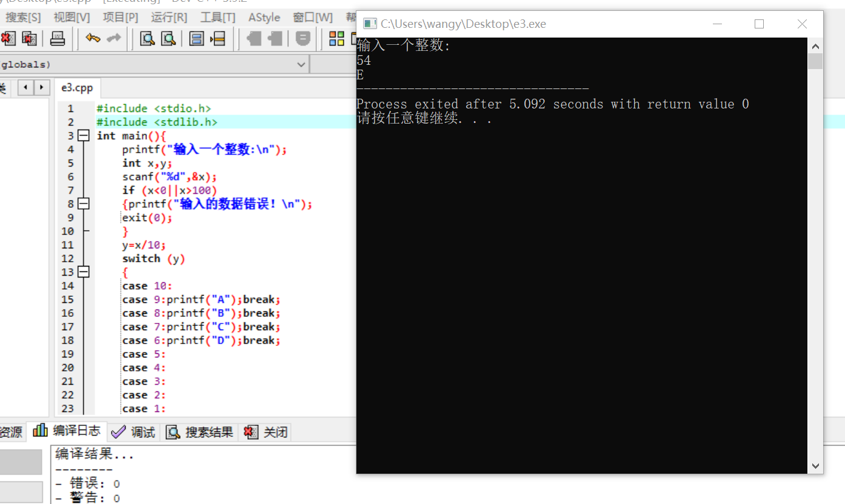The height and width of the screenshot is (504, 845).
Task: Click the case 7 printf("C") line
Action: click(x=201, y=327)
